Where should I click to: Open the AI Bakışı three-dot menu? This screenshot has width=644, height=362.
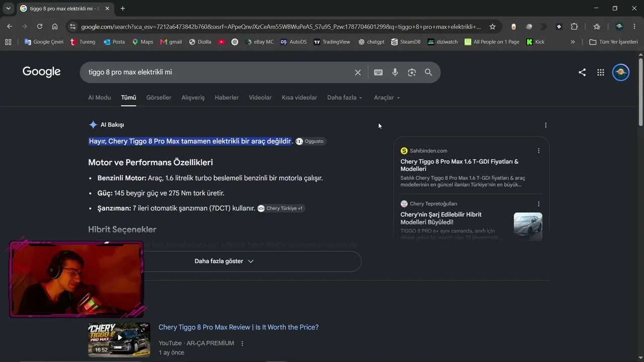tap(546, 125)
